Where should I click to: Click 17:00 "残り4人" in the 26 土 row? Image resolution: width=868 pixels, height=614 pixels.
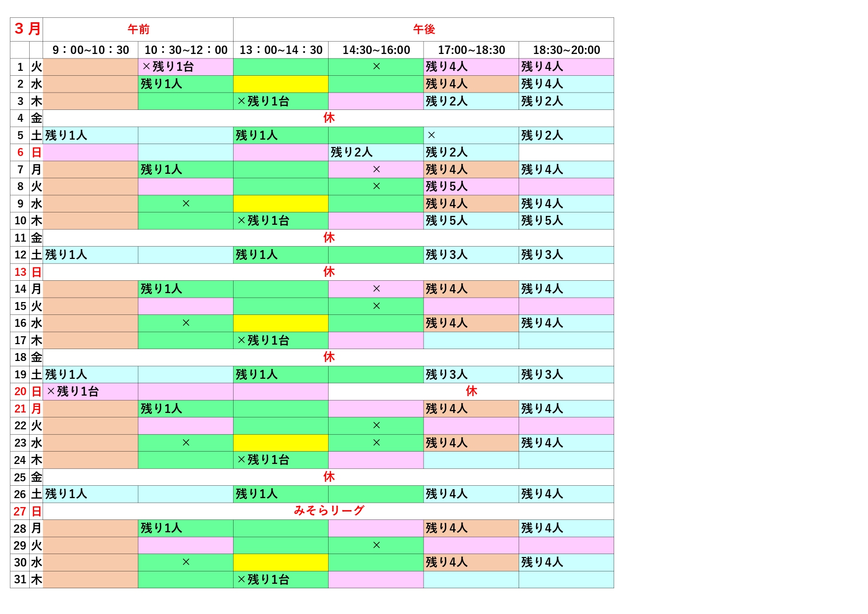click(446, 494)
